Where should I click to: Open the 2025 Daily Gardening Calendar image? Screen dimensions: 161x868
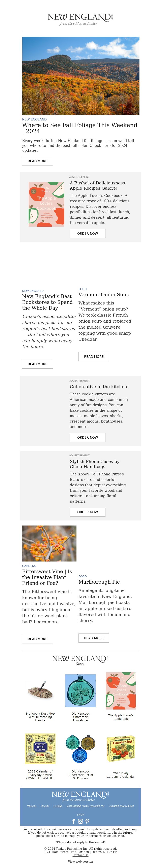[x=121, y=749]
